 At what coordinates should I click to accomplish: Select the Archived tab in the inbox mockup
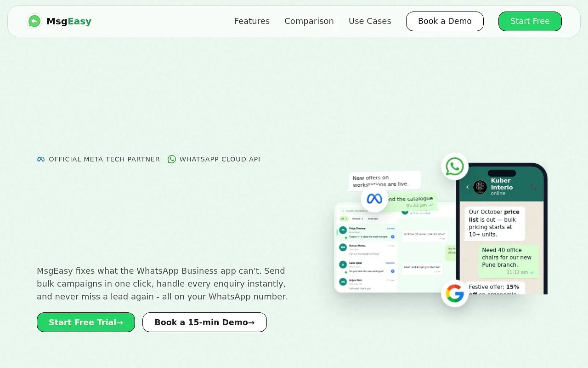[373, 218]
